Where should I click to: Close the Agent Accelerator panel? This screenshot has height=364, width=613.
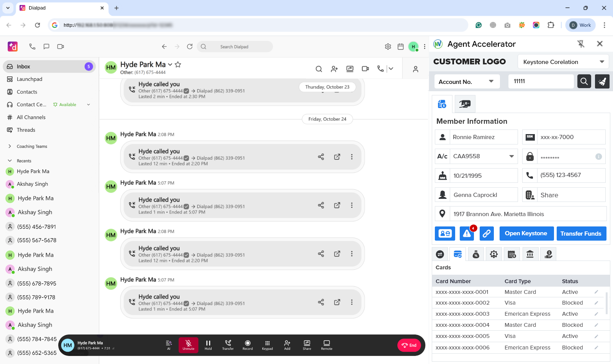click(x=600, y=44)
